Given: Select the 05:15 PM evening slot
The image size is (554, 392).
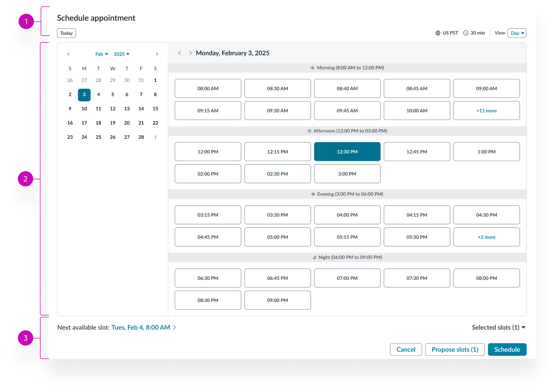Looking at the screenshot, I should pos(347,237).
